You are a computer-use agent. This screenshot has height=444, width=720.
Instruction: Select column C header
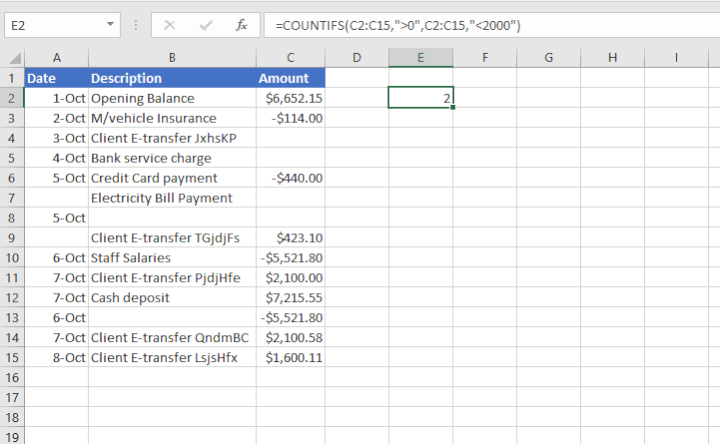(289, 58)
